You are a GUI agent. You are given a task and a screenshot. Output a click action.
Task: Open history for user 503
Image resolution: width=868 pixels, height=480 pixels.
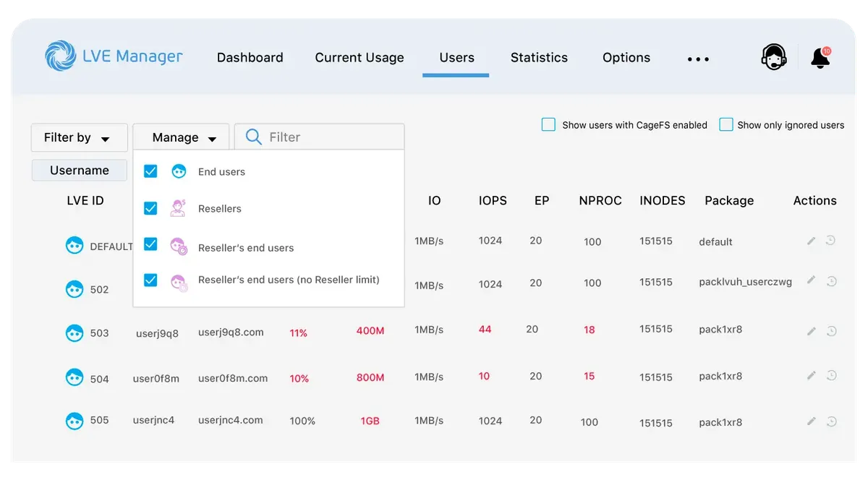tap(832, 331)
